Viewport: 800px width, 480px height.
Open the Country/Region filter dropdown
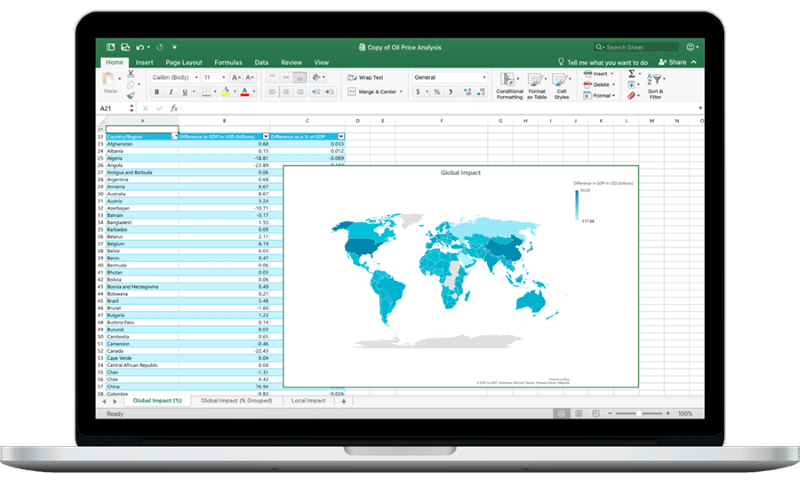(174, 136)
